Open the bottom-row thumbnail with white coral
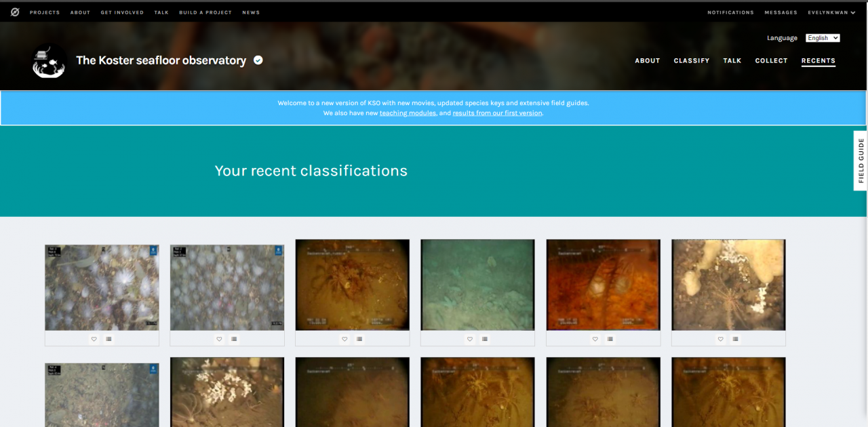Viewport: 868px width, 427px height. tap(227, 392)
